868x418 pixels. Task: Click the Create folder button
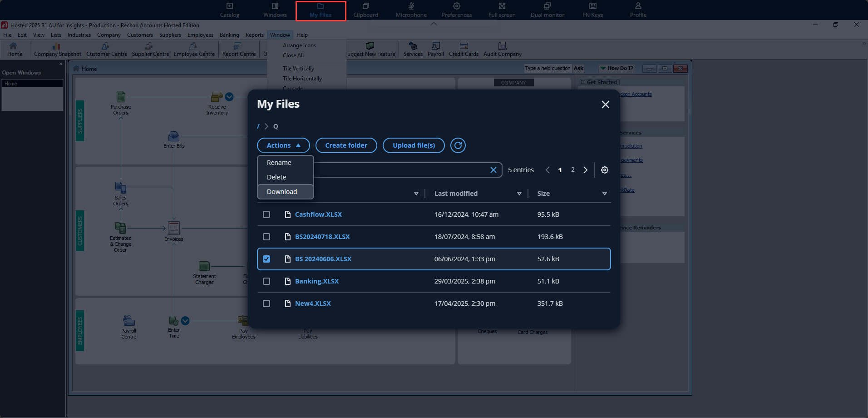pos(346,145)
